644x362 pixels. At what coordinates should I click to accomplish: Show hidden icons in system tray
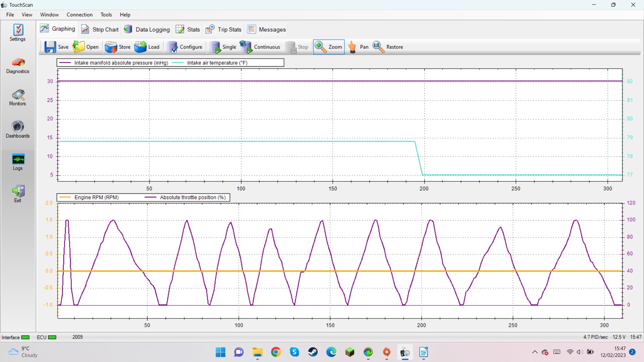(x=535, y=352)
